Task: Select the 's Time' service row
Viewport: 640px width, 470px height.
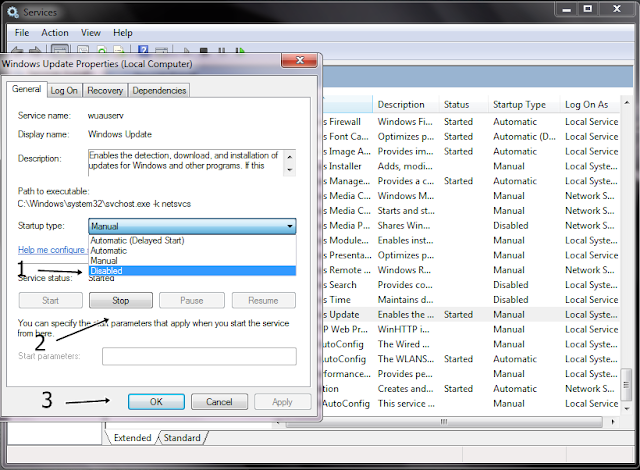Action: tap(471, 299)
